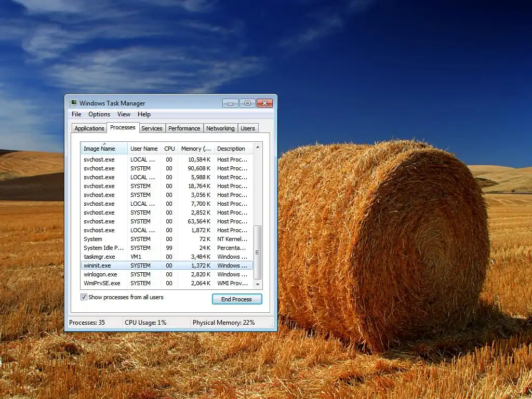Select svchost.exe using 3,056 K
532x399 pixels.
167,195
